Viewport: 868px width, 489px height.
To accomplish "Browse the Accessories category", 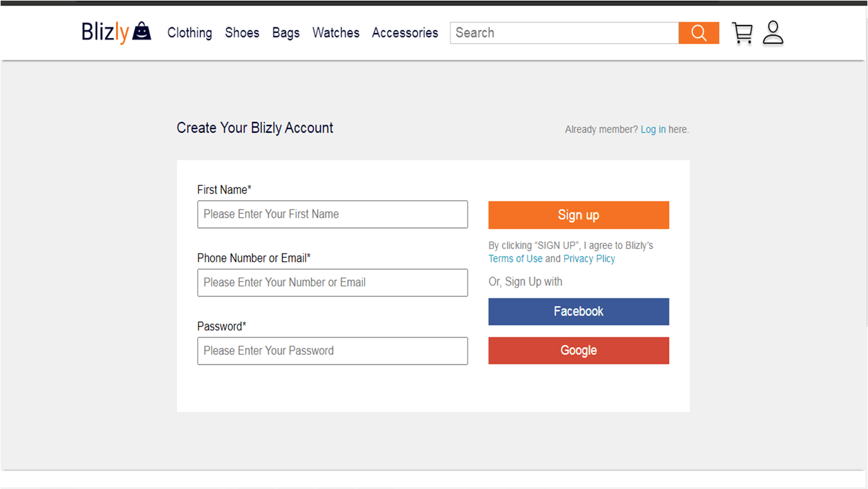I will click(405, 32).
